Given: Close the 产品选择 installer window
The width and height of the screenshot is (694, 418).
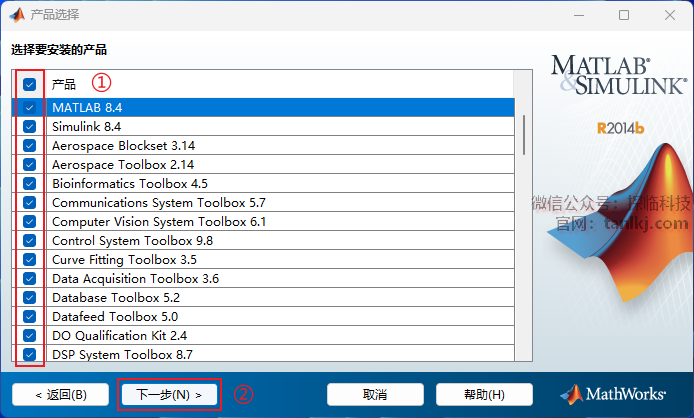Looking at the screenshot, I should (x=670, y=15).
